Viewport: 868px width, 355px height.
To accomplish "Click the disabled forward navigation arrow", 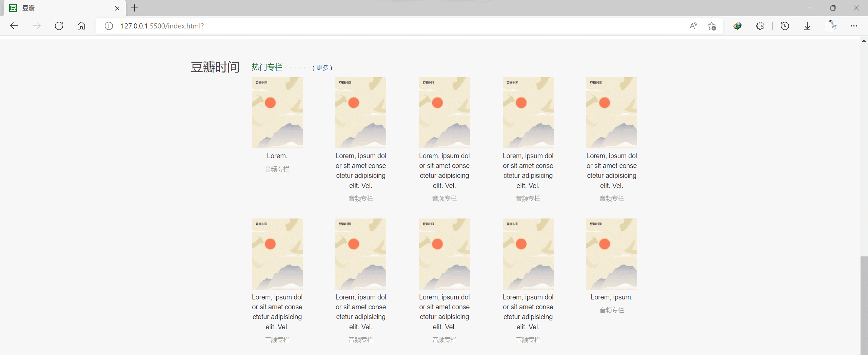I will point(37,26).
